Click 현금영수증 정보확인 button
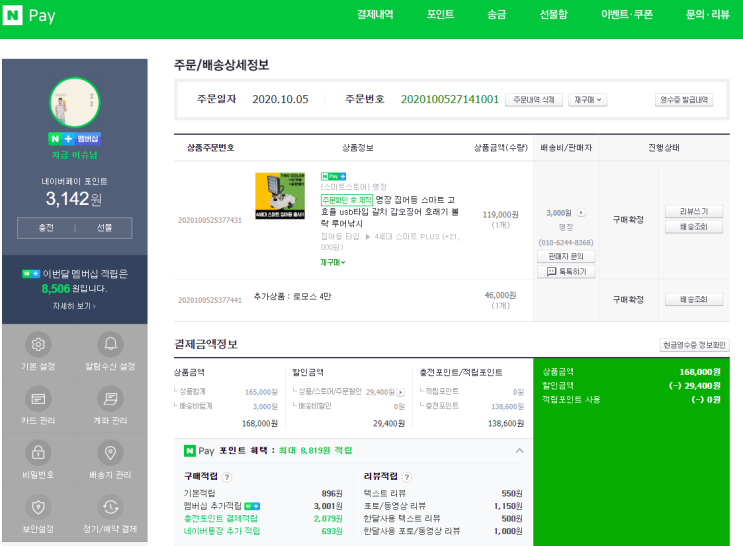This screenshot has height=546, width=743. pyautogui.click(x=694, y=345)
